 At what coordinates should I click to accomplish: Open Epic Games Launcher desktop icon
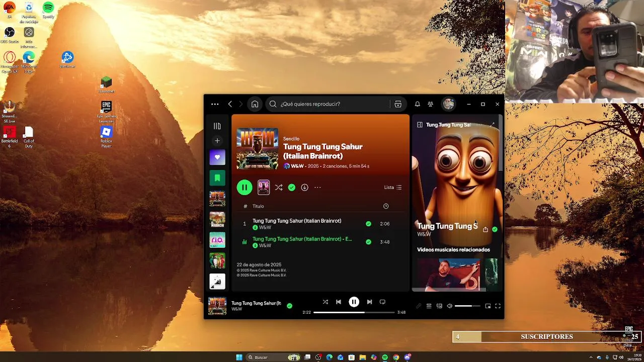click(x=106, y=112)
